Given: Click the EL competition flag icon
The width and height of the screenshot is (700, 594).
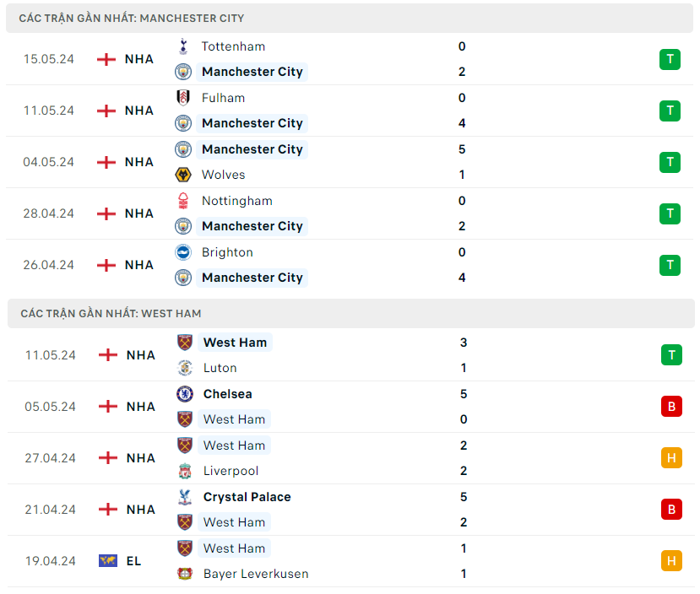Looking at the screenshot, I should (108, 561).
